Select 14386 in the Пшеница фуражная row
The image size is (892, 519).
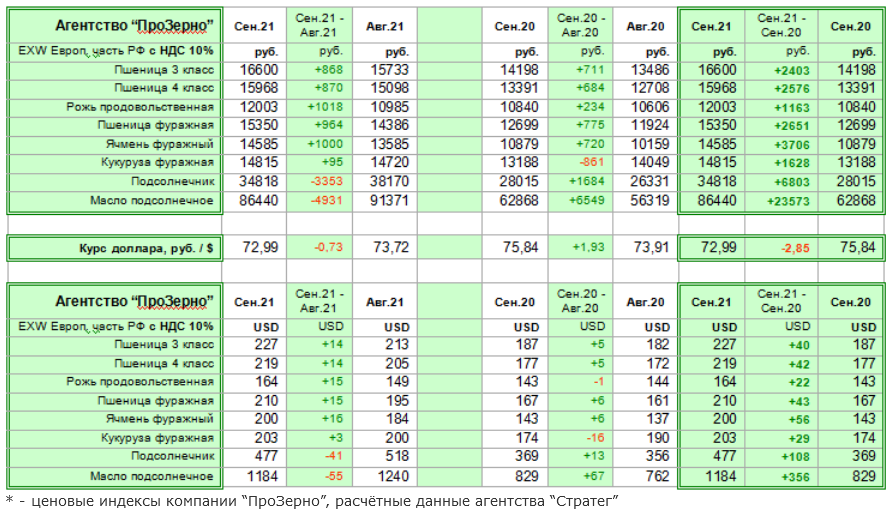pyautogui.click(x=389, y=125)
